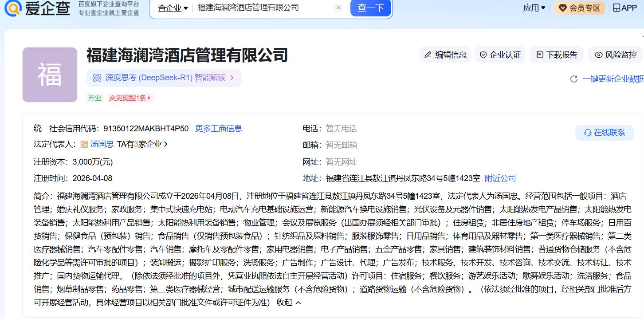Open 附近公司 link next to address
644x319 pixels.
click(x=500, y=178)
